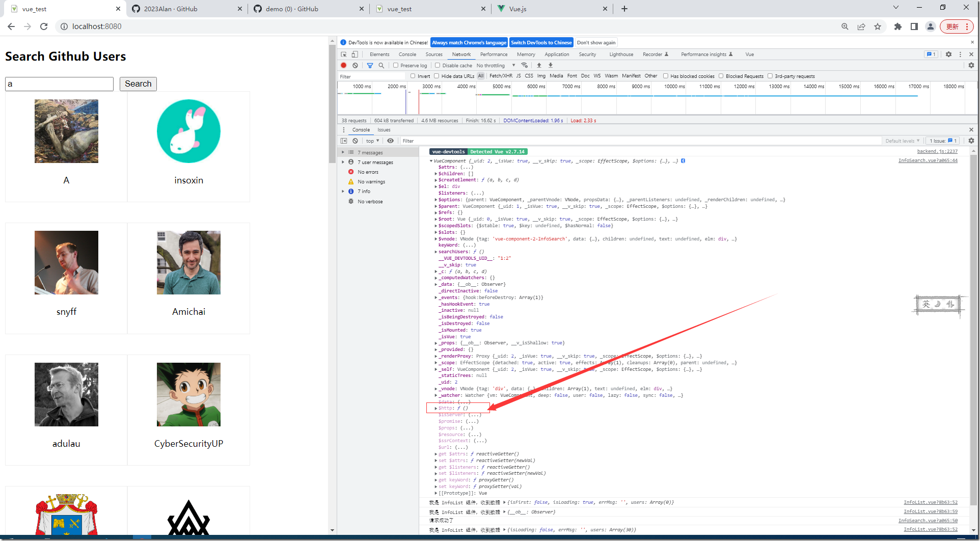Check the Invert filter checkbox
The width and height of the screenshot is (980, 541).
point(413,76)
